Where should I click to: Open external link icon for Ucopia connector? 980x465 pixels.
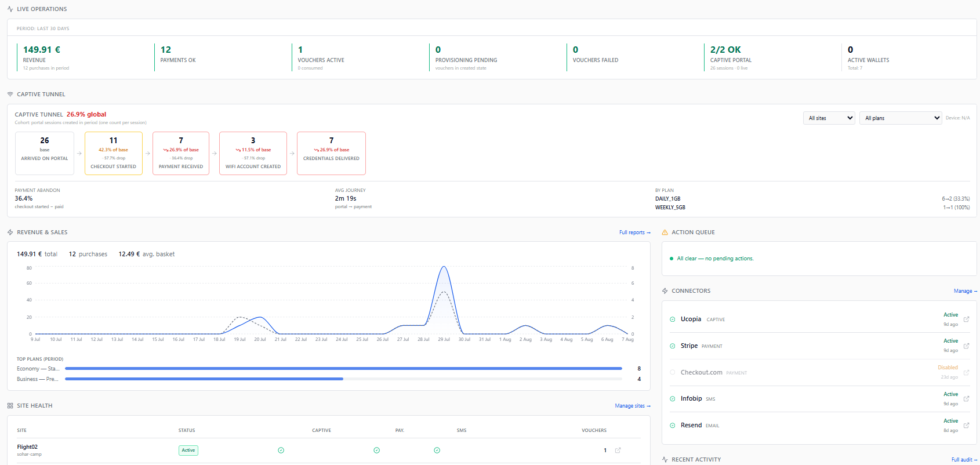(966, 319)
